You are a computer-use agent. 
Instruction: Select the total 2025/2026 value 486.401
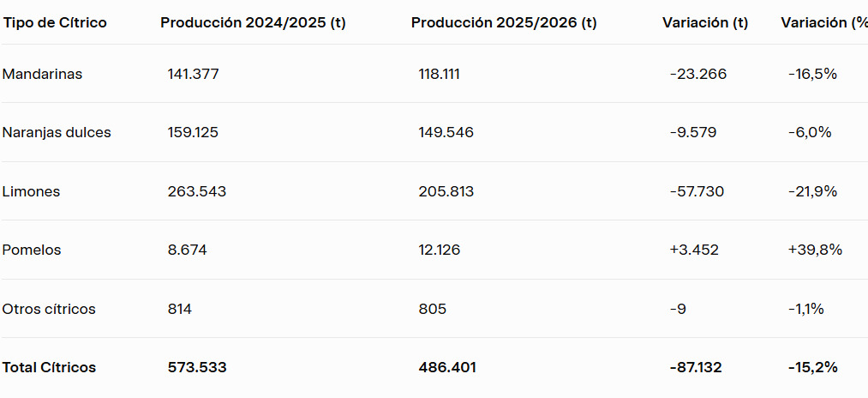(x=447, y=367)
